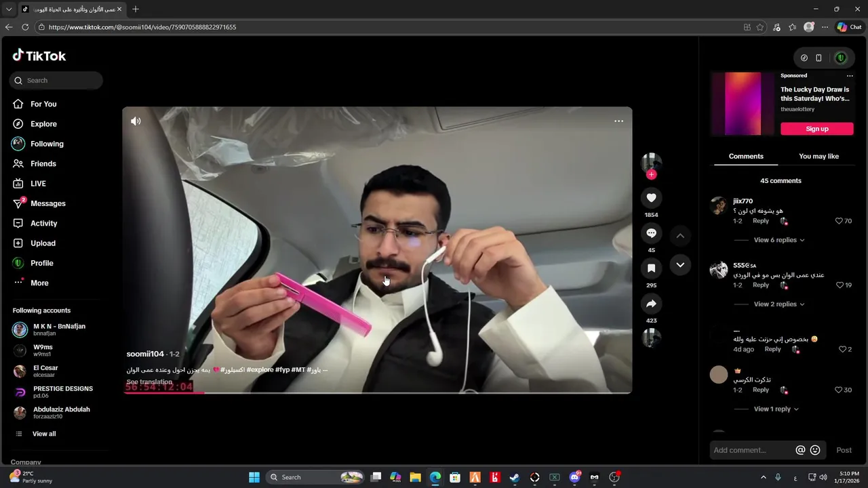Bookmark the video to favorites
Image resolution: width=868 pixels, height=488 pixels.
click(651, 268)
